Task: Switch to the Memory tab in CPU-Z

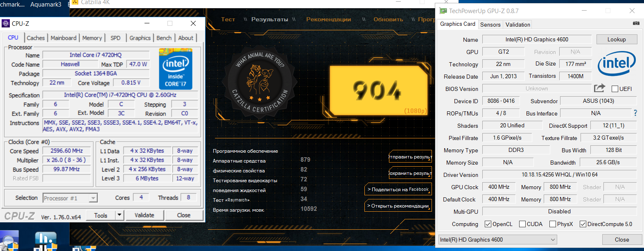Action: coord(92,38)
